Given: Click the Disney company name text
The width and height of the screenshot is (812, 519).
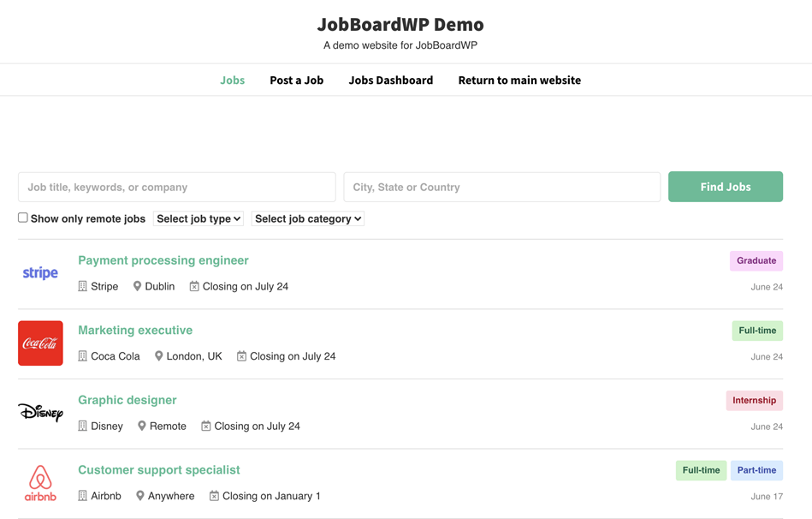Looking at the screenshot, I should 107,427.
